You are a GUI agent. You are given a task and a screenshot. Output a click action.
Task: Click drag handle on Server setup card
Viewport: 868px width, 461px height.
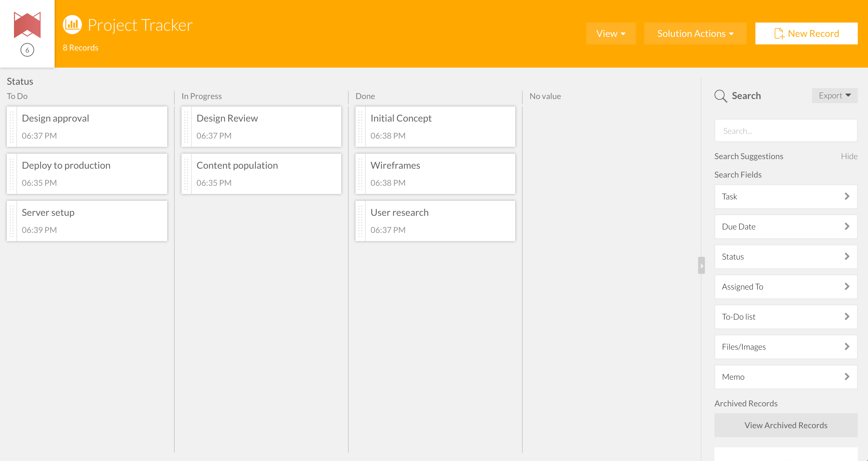(x=12, y=221)
